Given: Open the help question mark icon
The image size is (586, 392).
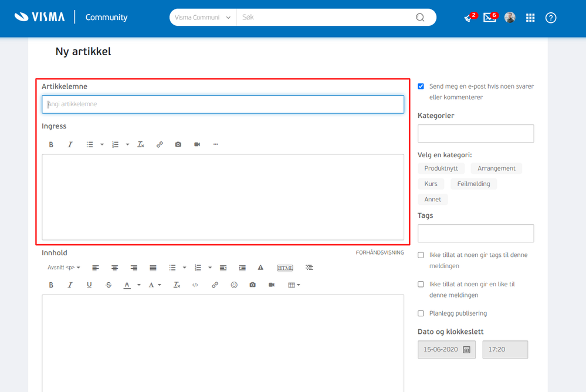Looking at the screenshot, I should click(x=550, y=18).
